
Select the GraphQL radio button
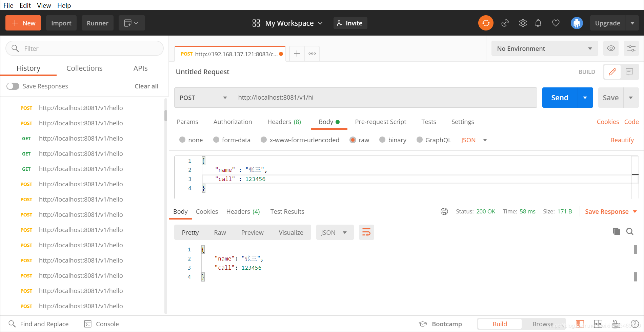click(420, 140)
